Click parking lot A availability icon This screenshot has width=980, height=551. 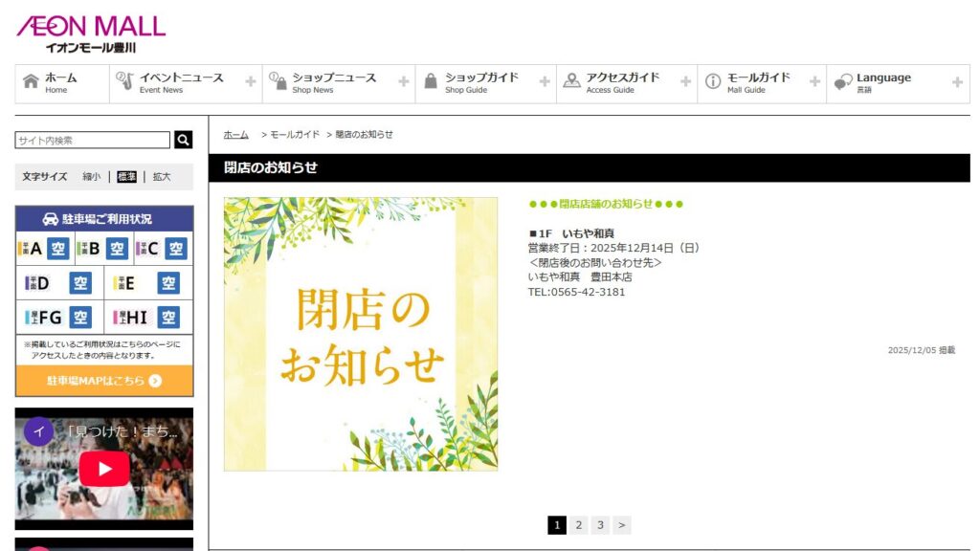click(57, 249)
